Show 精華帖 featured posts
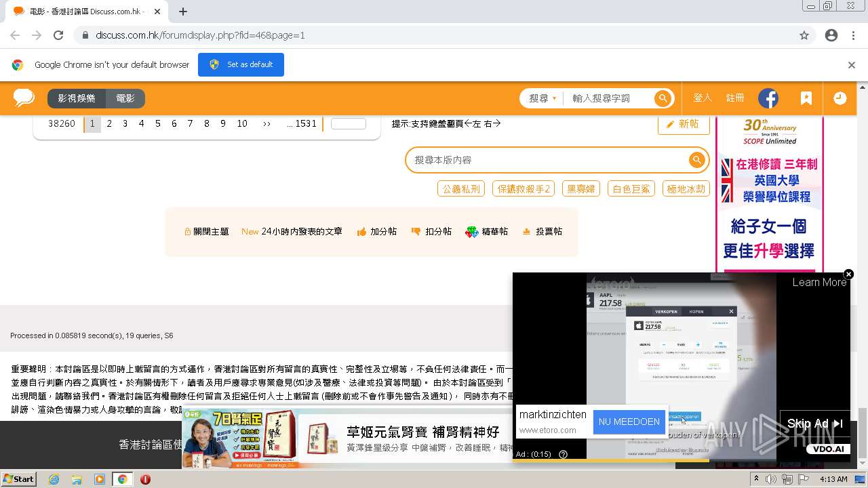Screen dimensions: 868x488 (x=487, y=232)
